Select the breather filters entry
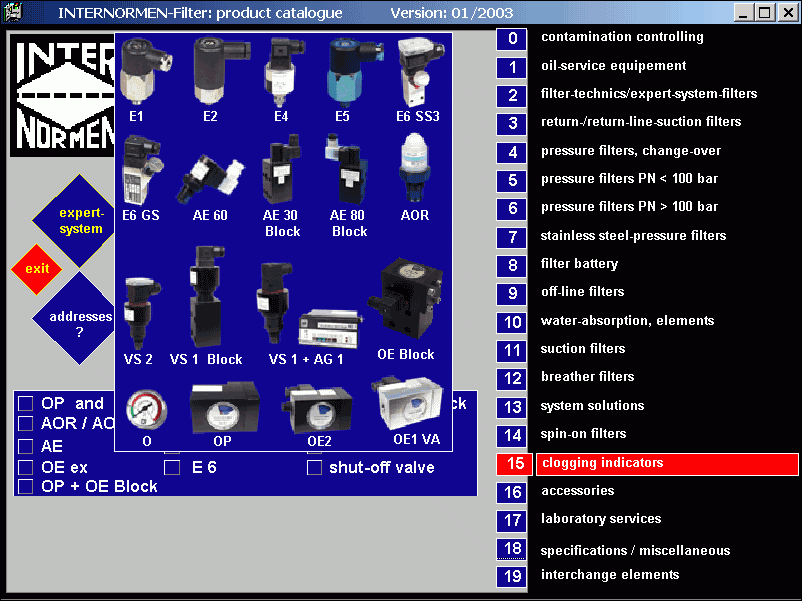The width and height of the screenshot is (802, 601). point(588,377)
